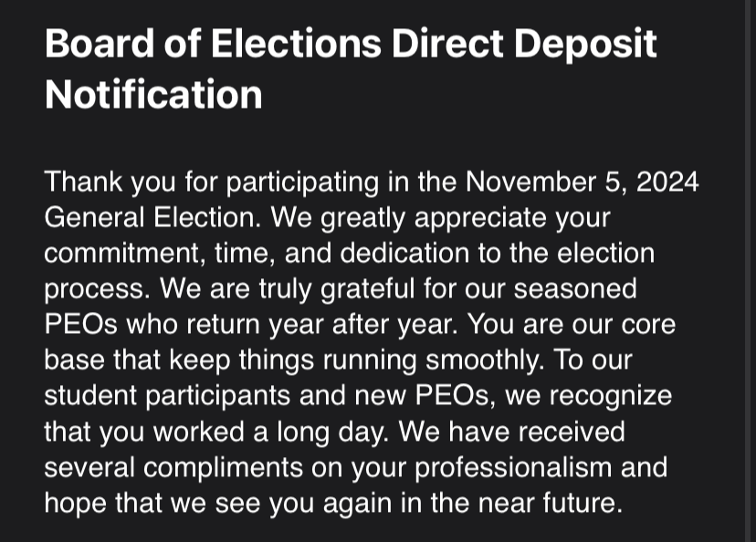Click the word "Notification" in the heading
The width and height of the screenshot is (756, 542).
(153, 93)
